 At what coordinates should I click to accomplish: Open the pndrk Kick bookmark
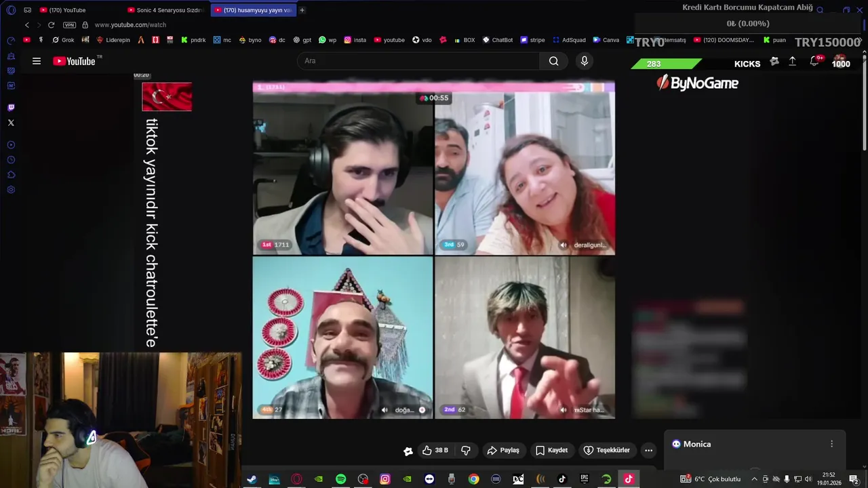click(x=193, y=40)
